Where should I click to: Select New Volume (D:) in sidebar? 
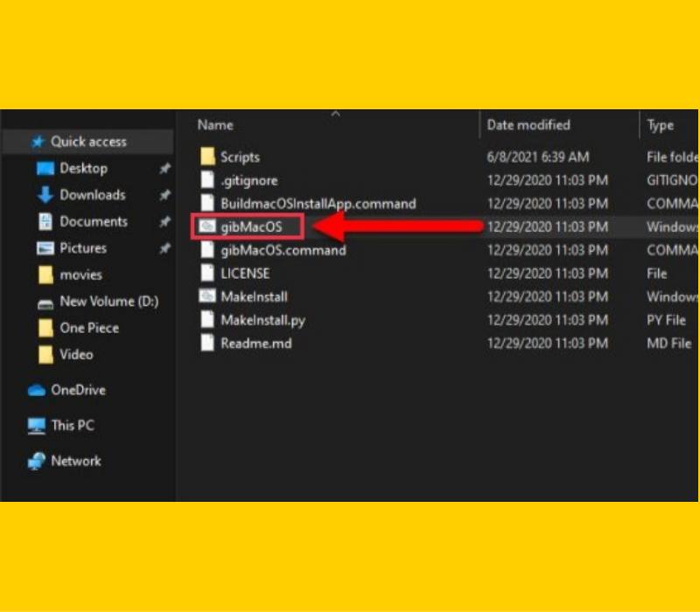coord(109,302)
